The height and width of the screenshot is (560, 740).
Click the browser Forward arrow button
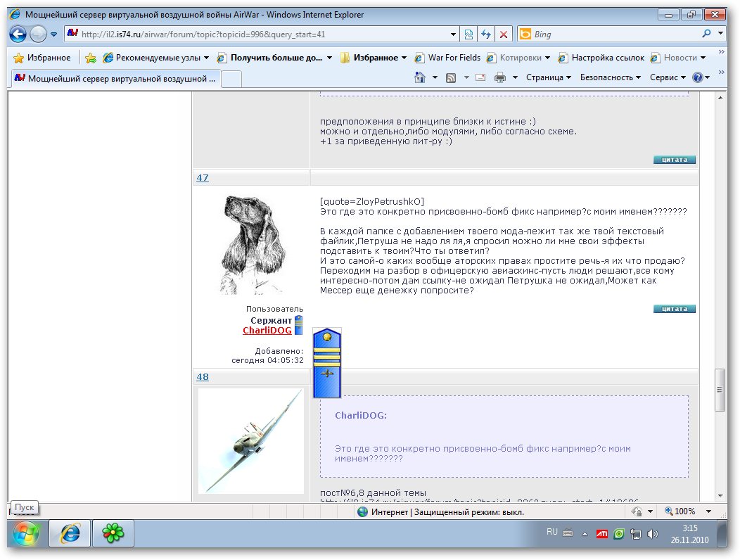pos(38,34)
